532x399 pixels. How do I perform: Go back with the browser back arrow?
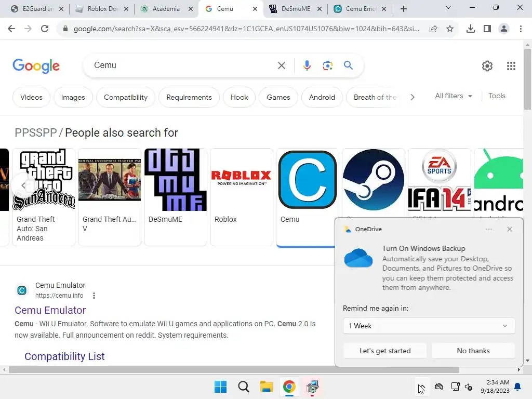click(11, 29)
